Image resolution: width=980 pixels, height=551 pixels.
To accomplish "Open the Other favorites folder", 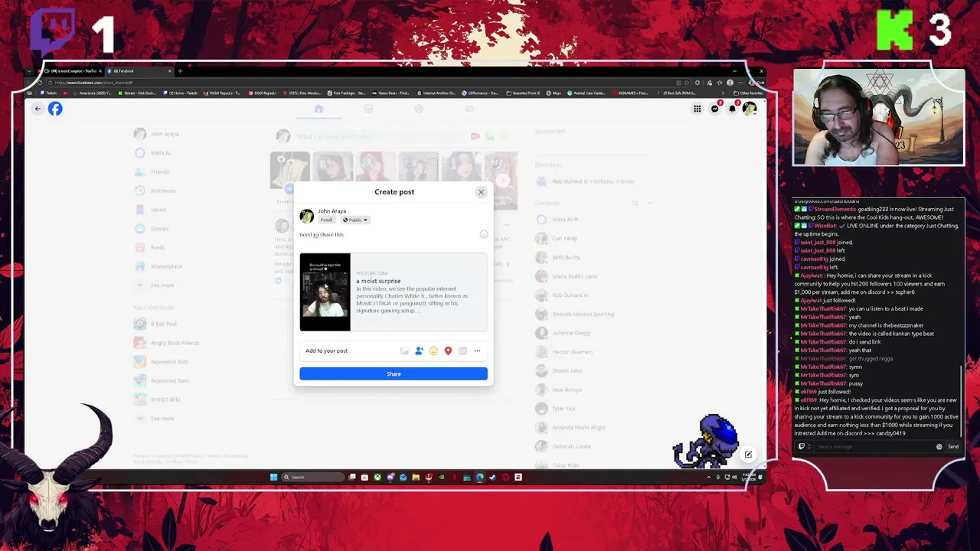I will [746, 93].
